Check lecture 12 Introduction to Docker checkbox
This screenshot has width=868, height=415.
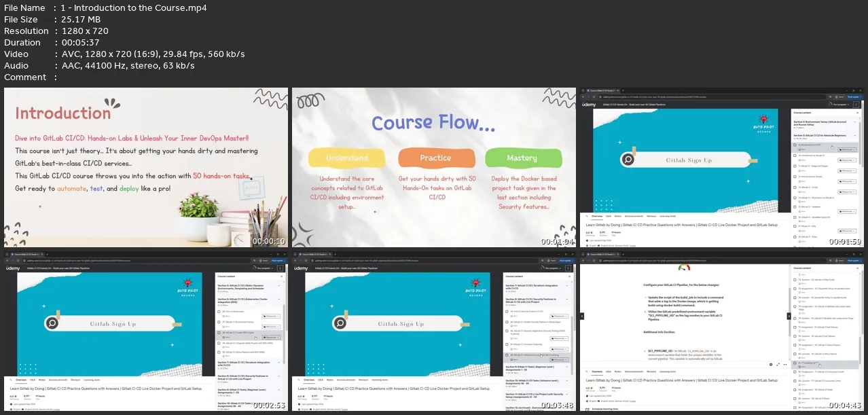click(x=795, y=177)
